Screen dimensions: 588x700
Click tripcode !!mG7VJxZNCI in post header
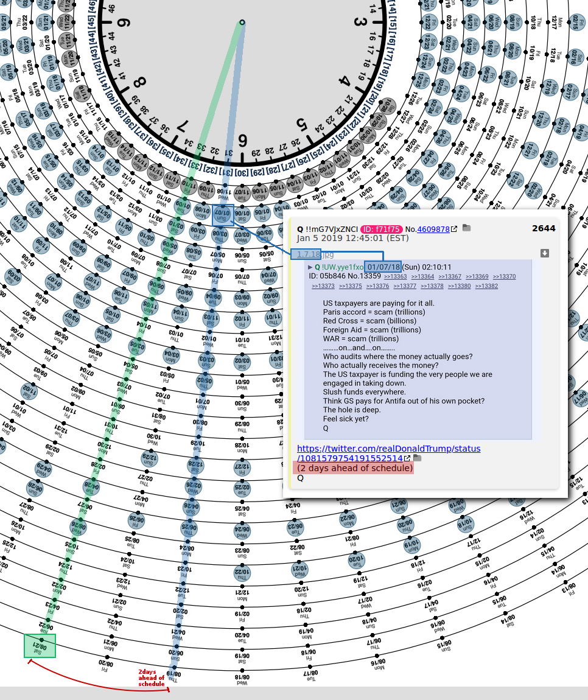pyautogui.click(x=332, y=229)
